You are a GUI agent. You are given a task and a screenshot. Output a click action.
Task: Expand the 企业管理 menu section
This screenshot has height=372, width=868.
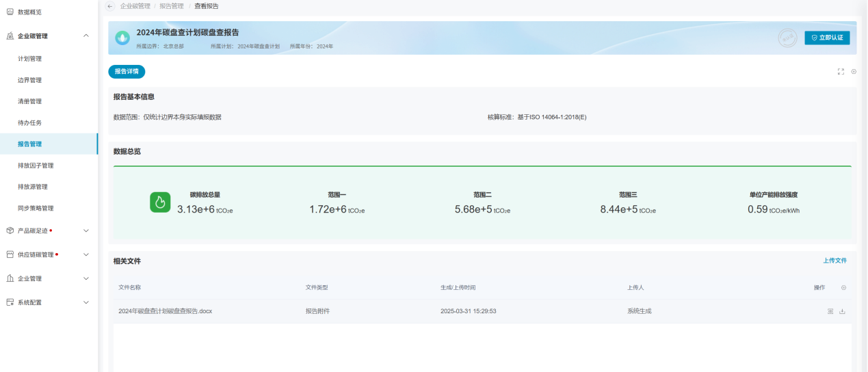click(86, 278)
